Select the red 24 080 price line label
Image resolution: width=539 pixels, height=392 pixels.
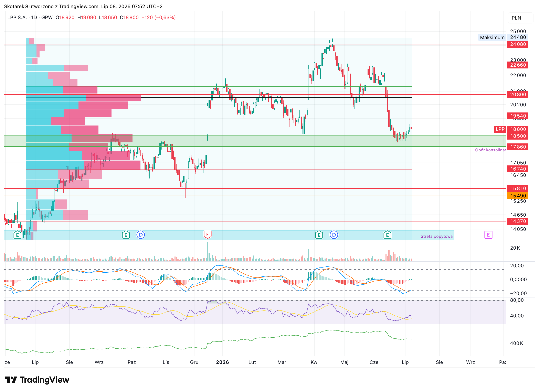click(x=517, y=44)
